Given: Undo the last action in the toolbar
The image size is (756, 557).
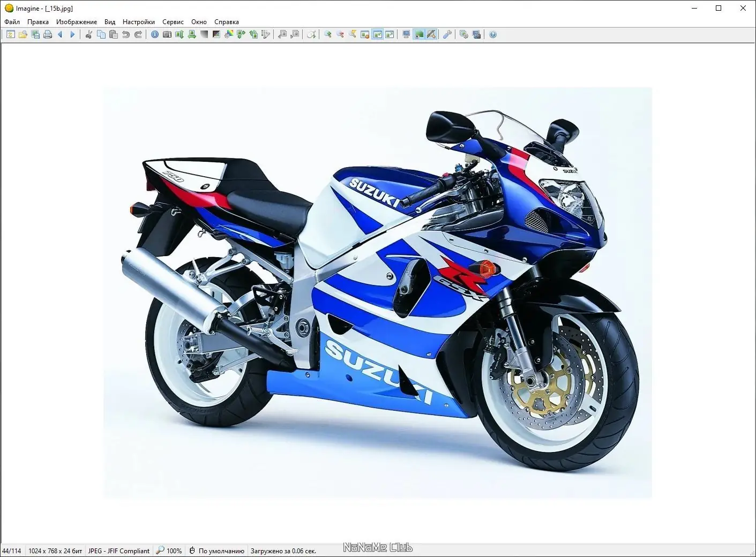Looking at the screenshot, I should tap(126, 35).
